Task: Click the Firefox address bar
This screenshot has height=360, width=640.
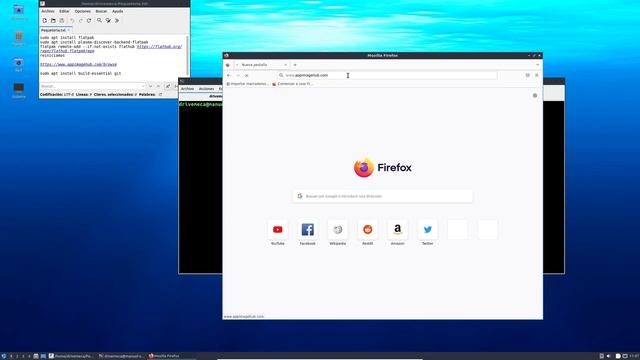Action: pyautogui.click(x=387, y=76)
